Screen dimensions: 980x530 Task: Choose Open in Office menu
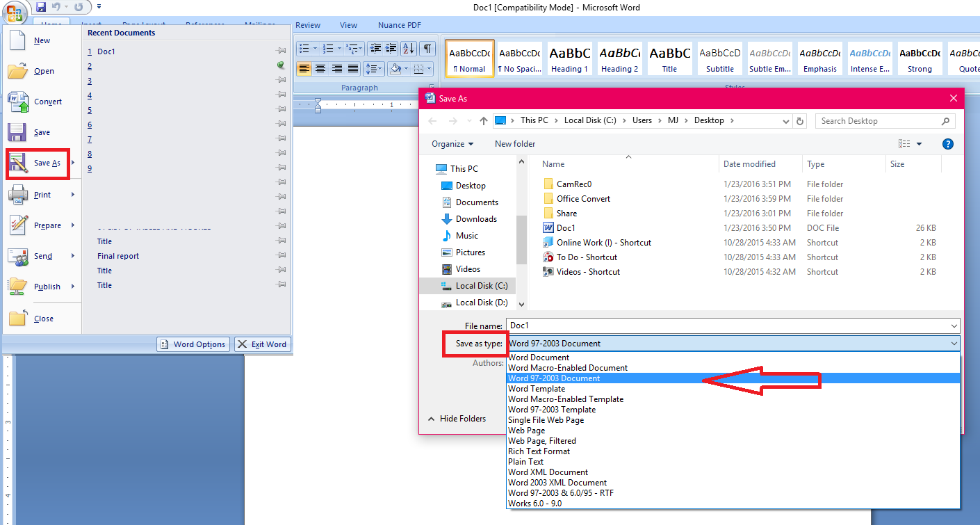tap(42, 71)
